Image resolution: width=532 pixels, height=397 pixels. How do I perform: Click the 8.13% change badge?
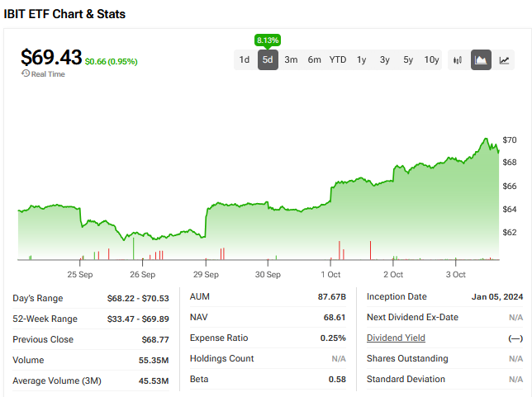tap(268, 40)
